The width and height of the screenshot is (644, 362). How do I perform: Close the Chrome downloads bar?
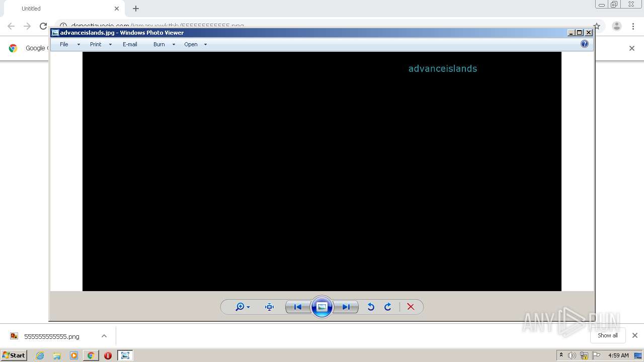(x=635, y=335)
